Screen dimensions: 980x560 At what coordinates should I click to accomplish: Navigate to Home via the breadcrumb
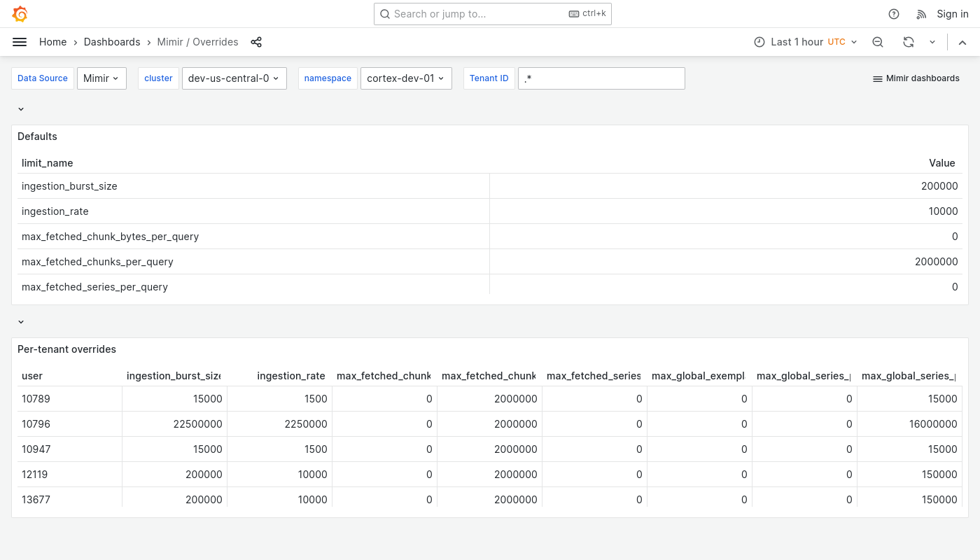click(x=52, y=42)
